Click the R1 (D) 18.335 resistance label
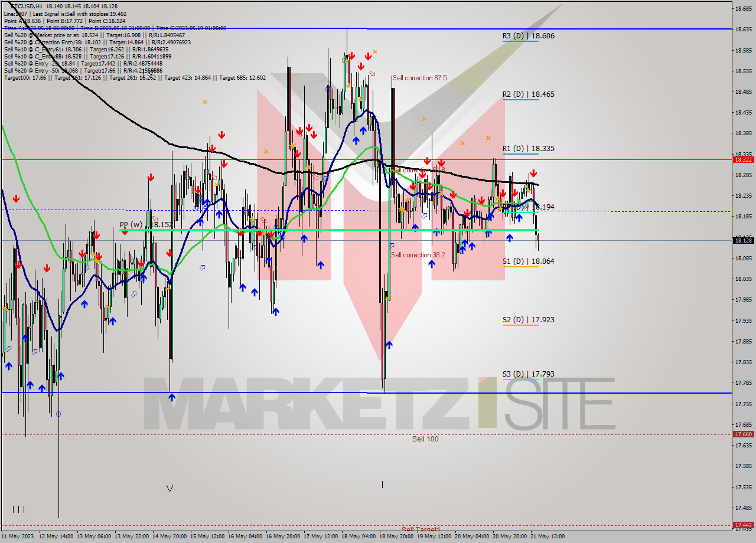 click(528, 149)
